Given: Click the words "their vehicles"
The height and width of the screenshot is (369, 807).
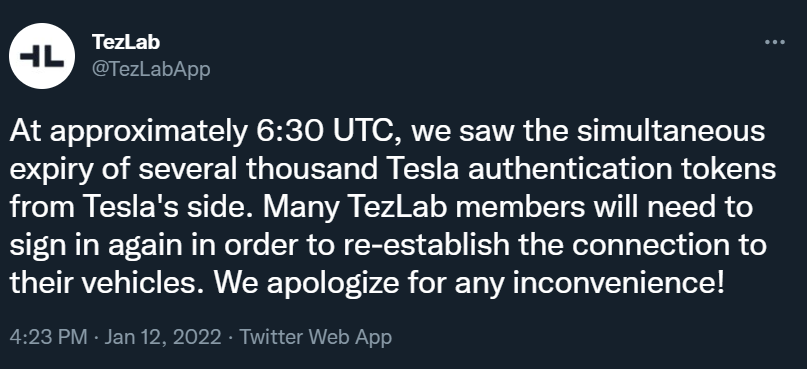Looking at the screenshot, I should [x=102, y=283].
